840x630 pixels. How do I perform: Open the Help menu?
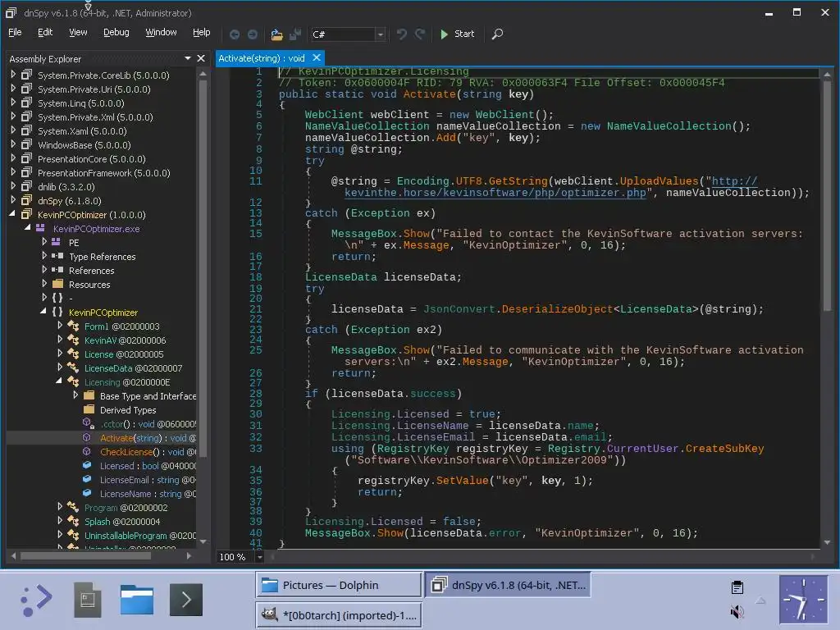click(x=202, y=32)
